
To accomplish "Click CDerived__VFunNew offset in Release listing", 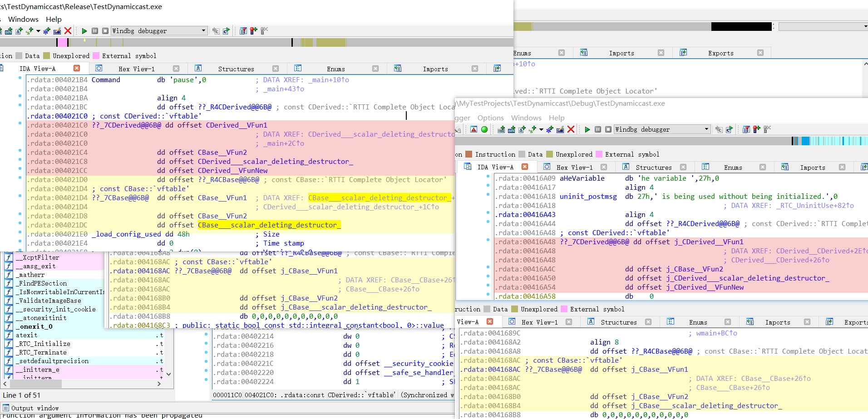I will pos(232,171).
